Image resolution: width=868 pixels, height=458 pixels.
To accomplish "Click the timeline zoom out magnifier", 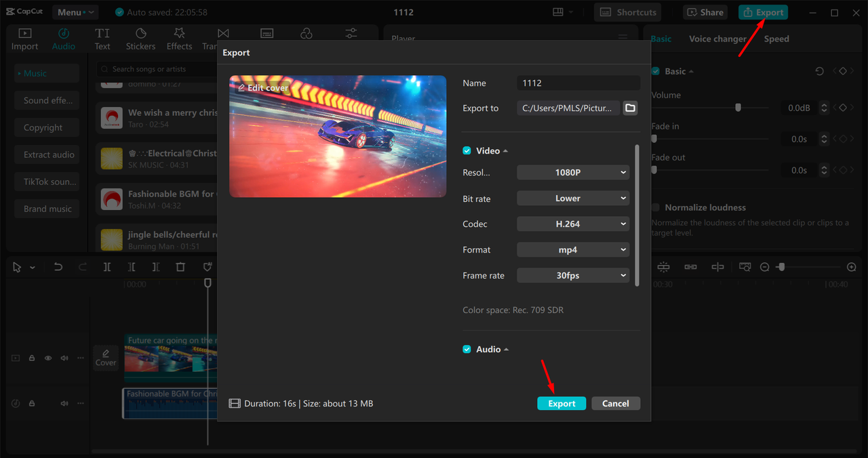I will (765, 267).
